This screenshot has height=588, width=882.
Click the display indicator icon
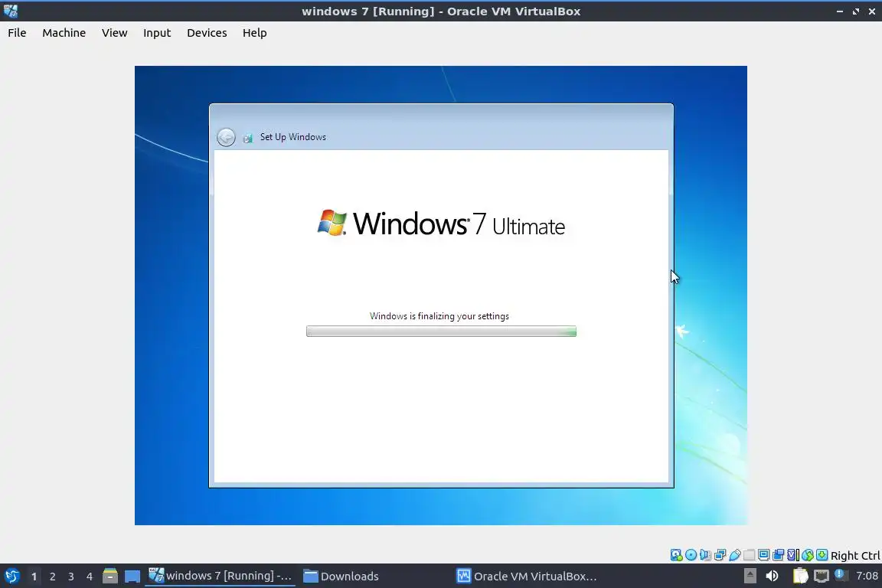764,555
